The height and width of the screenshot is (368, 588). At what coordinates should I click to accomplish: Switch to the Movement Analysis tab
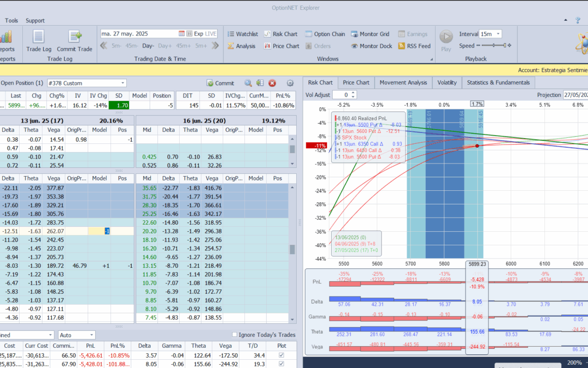click(403, 83)
